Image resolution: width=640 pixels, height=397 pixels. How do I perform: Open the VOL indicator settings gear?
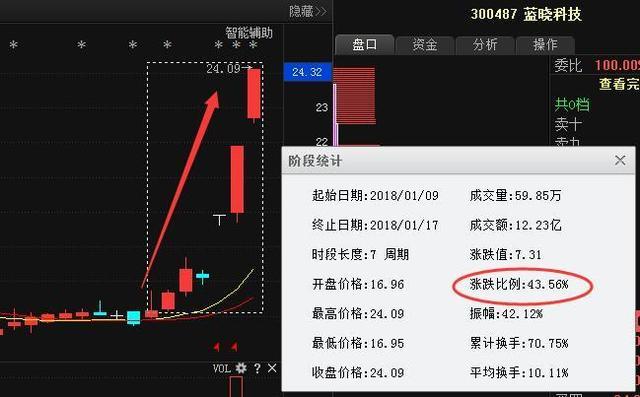tap(241, 368)
